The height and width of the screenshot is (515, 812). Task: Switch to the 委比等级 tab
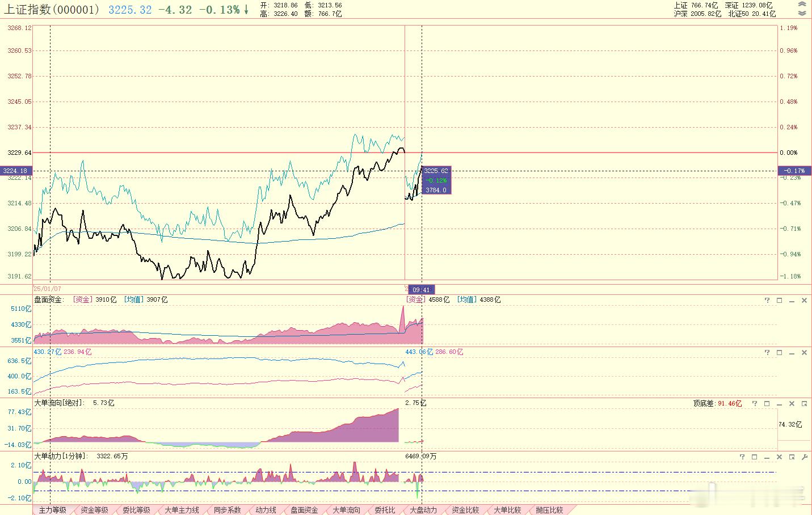136,510
